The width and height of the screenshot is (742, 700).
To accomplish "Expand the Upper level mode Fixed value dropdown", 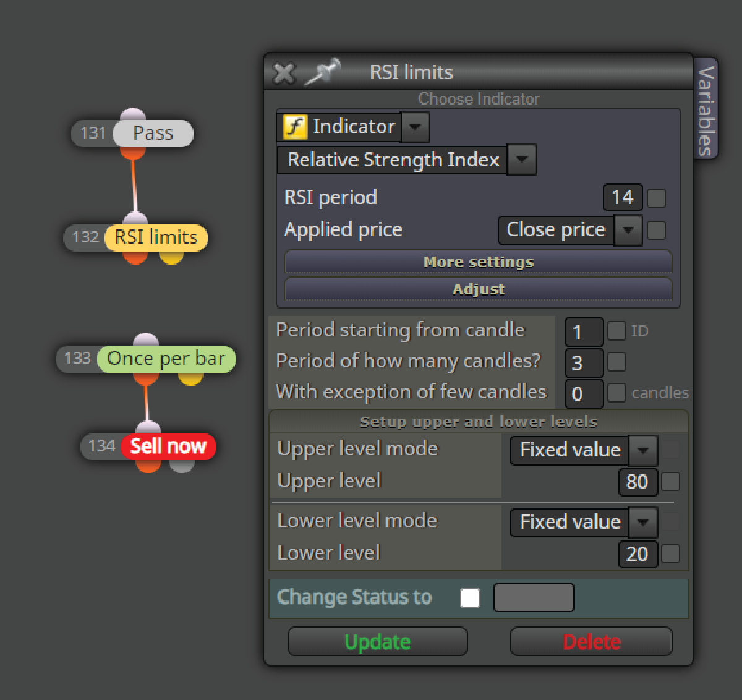I will 643,450.
